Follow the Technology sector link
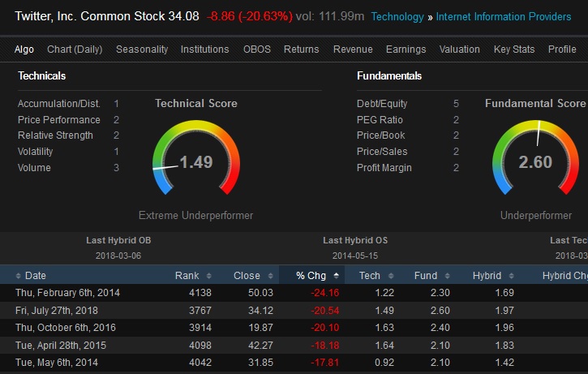 (x=397, y=16)
